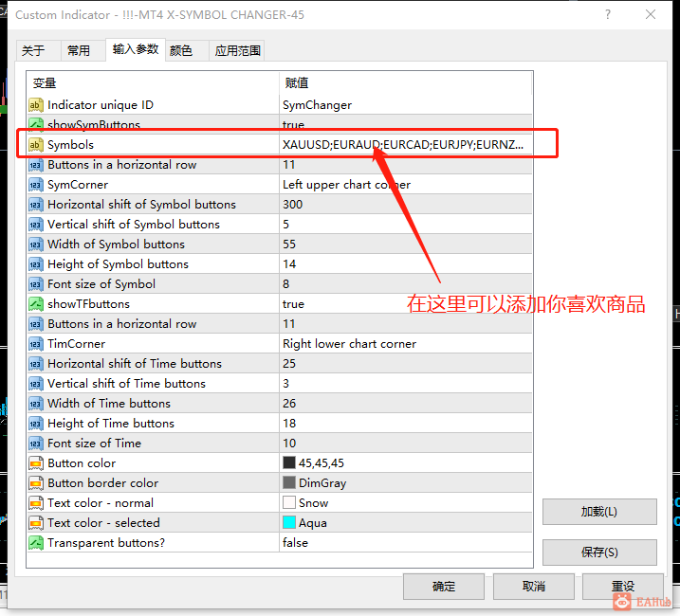The width and height of the screenshot is (680, 616).
Task: Click the 加载(L) button
Action: (599, 512)
